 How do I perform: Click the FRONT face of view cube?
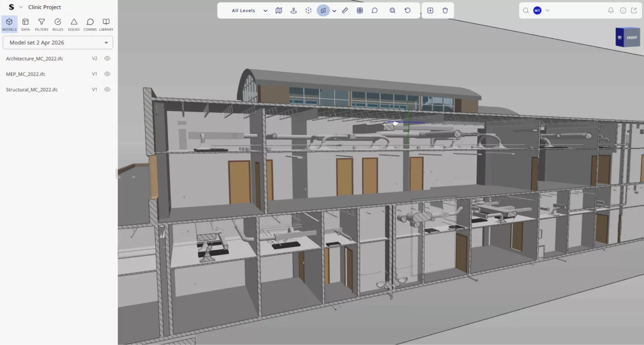[x=631, y=38]
